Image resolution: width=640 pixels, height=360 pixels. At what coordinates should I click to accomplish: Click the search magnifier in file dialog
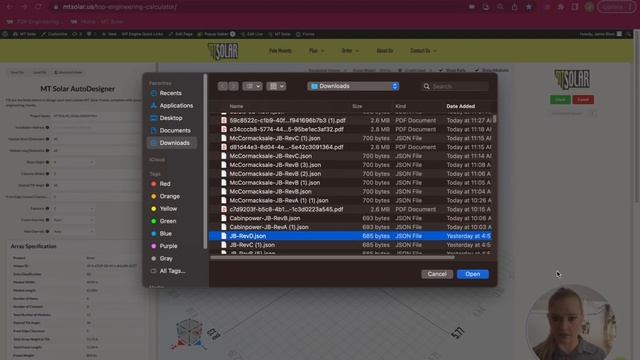[x=427, y=87]
